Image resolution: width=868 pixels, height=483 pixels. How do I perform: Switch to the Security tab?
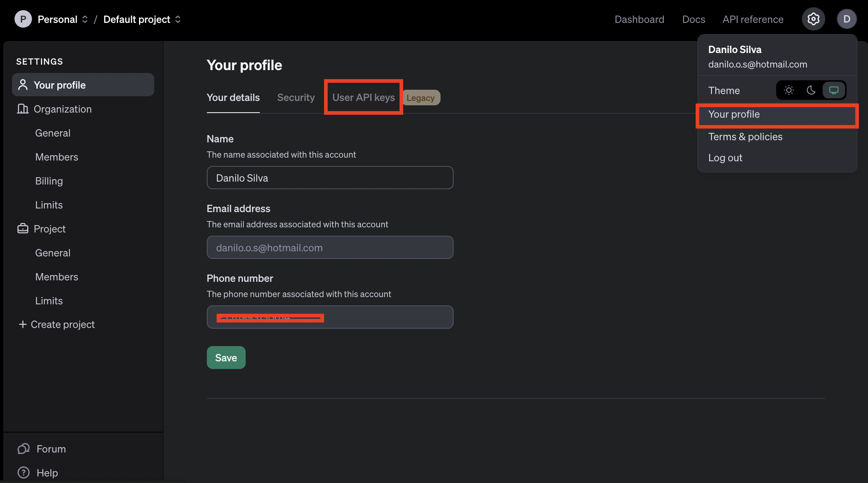click(x=296, y=97)
